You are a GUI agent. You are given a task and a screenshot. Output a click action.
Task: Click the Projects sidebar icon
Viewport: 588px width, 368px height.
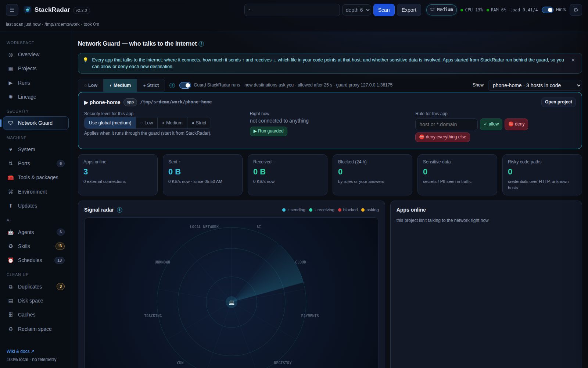click(11, 68)
